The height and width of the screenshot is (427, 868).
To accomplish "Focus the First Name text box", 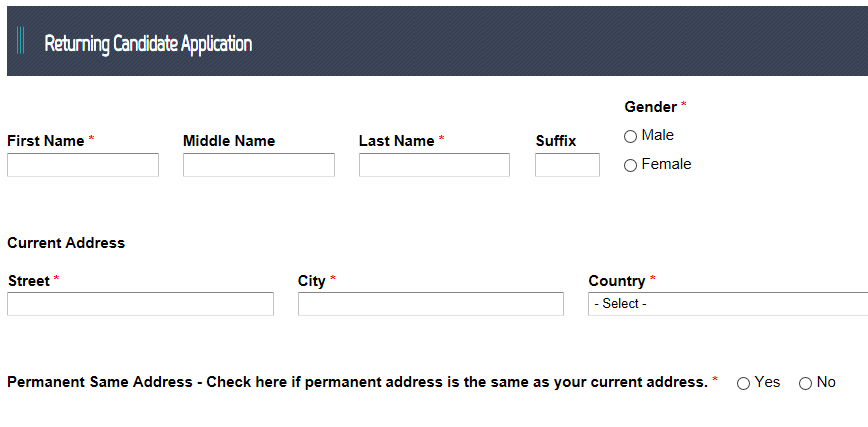I will tap(83, 165).
